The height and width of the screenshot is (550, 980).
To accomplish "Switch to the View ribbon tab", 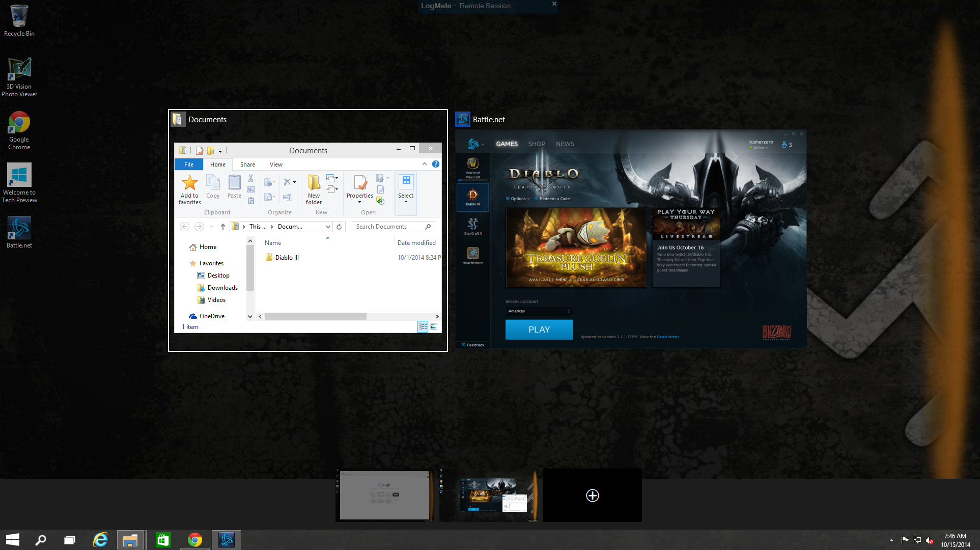I will [276, 164].
